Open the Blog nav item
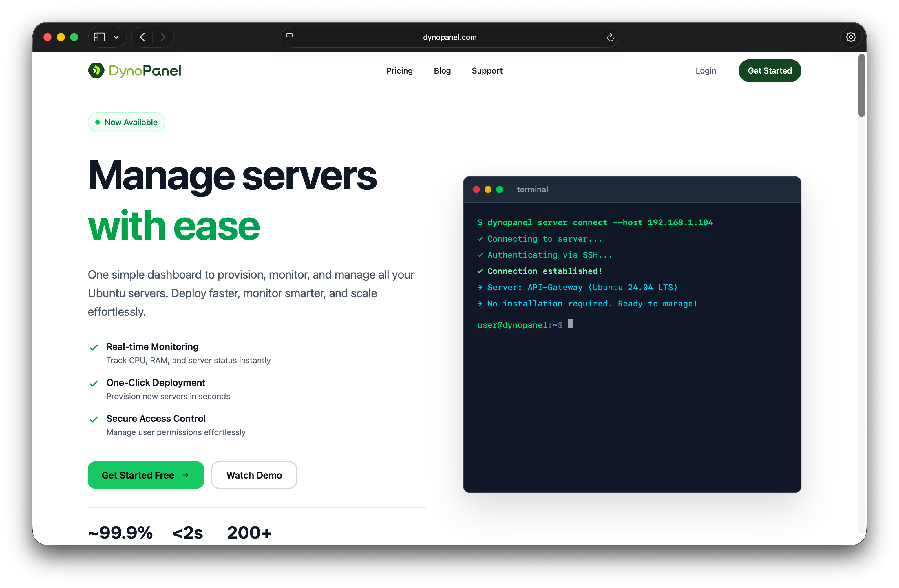This screenshot has height=588, width=899. click(x=442, y=71)
